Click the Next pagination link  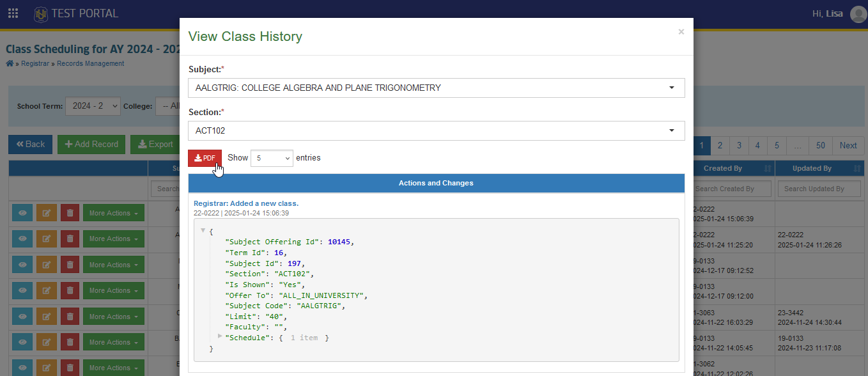(848, 145)
